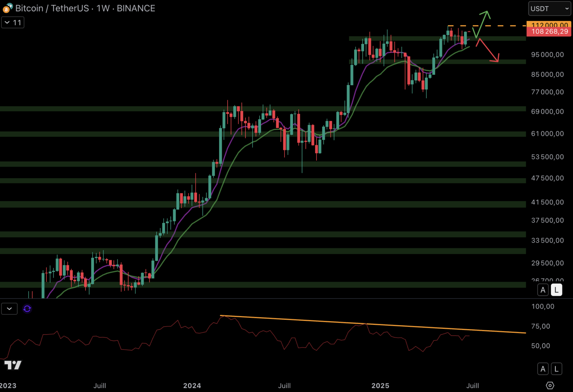Click the orange 112 000,00 price label
Image resolution: width=573 pixels, height=392 pixels.
click(x=549, y=24)
